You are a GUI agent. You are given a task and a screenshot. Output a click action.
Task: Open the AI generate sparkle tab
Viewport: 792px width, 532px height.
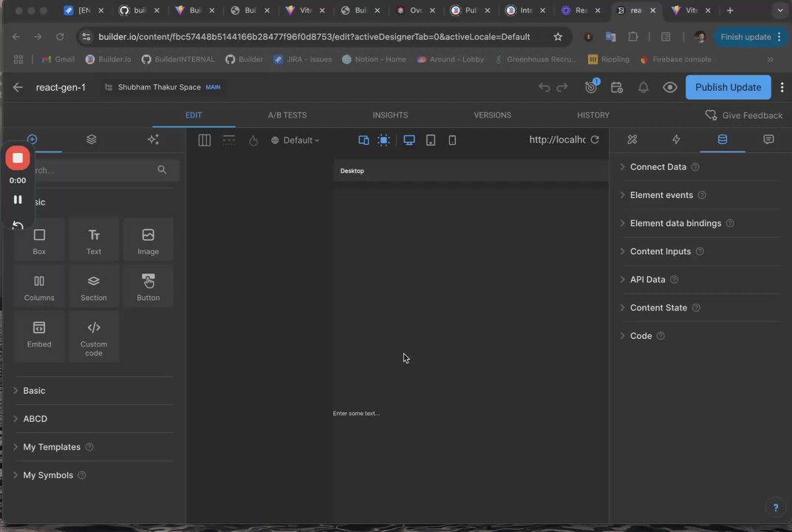153,140
